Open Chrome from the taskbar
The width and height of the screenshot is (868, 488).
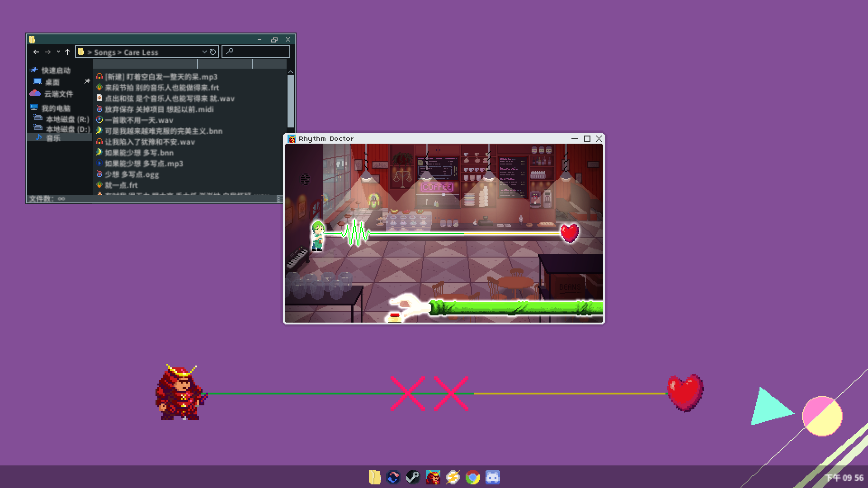473,477
